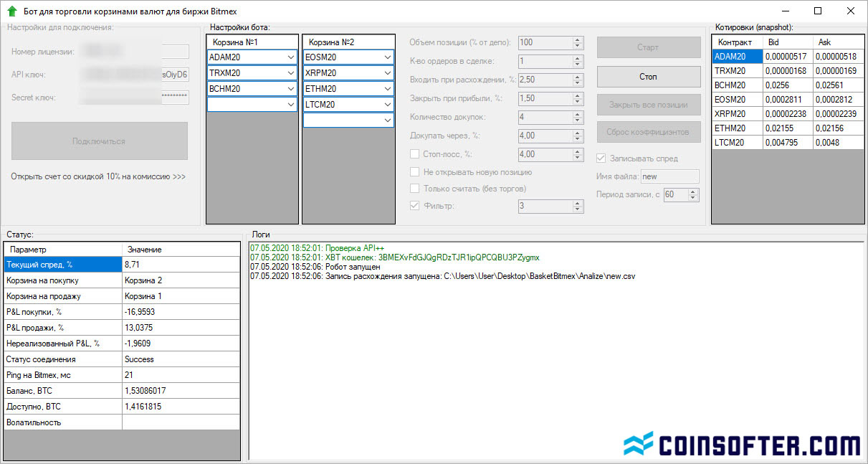Viewport: 868px width, 464px height.
Task: Click the API ключ input field
Action: 135,75
